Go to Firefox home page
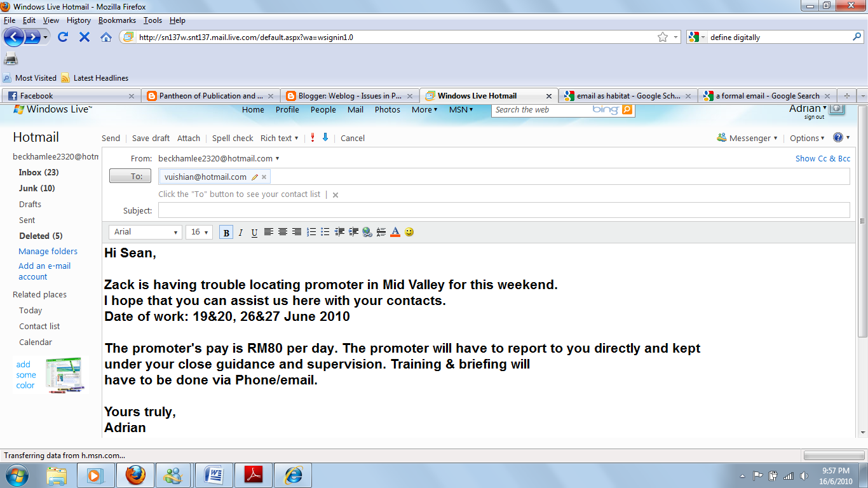The image size is (868, 488). point(106,37)
